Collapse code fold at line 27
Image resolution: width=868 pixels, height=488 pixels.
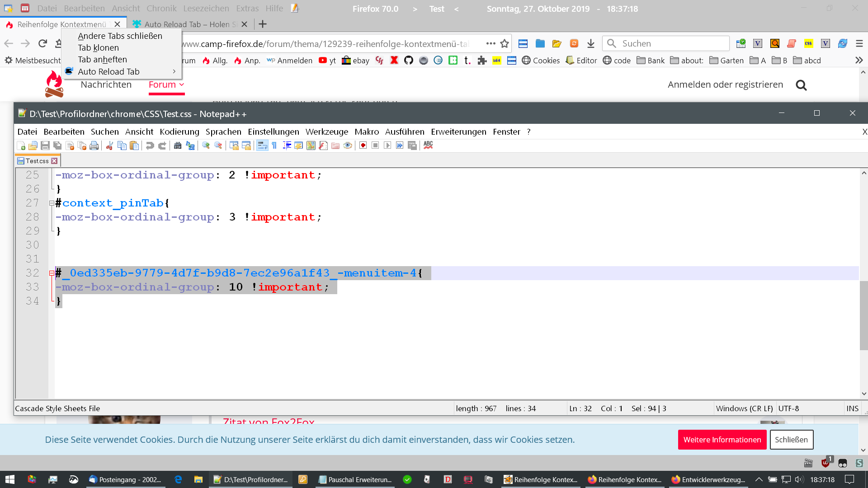click(52, 203)
